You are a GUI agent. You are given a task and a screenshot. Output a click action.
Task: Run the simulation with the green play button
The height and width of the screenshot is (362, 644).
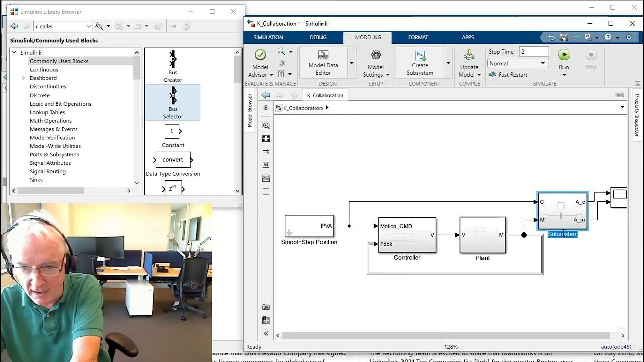pos(564,54)
